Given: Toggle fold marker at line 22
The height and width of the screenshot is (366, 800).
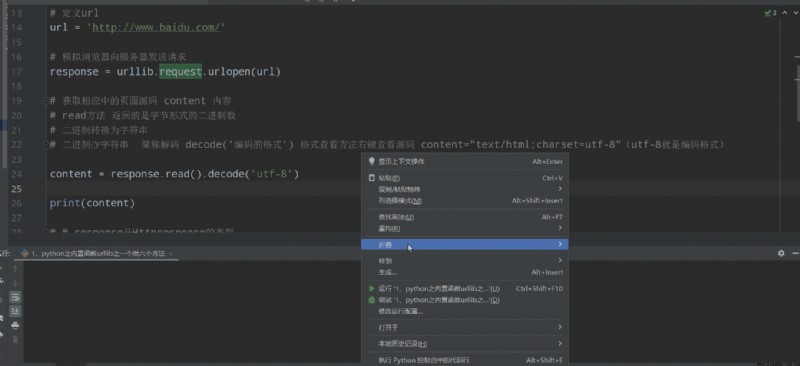Looking at the screenshot, I should [46, 144].
